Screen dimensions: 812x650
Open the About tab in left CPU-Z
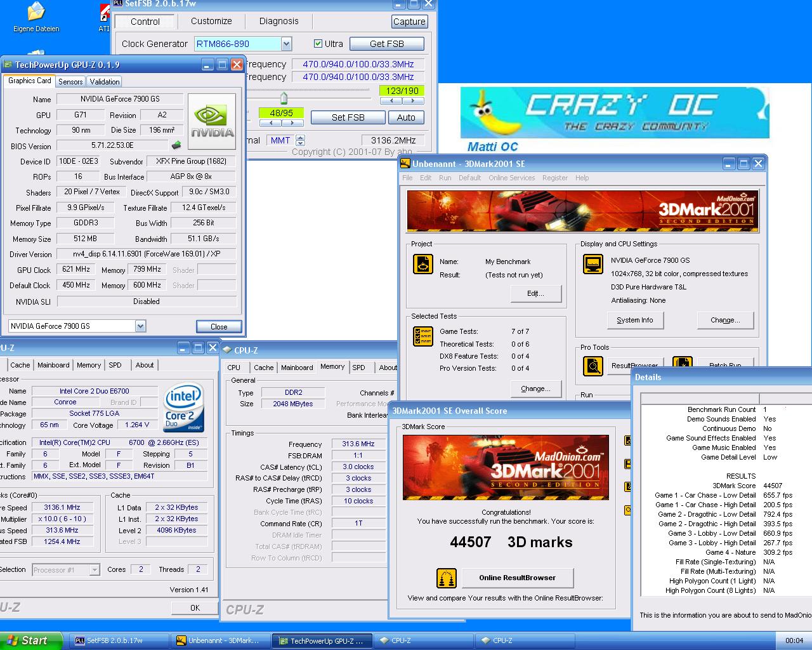click(145, 365)
